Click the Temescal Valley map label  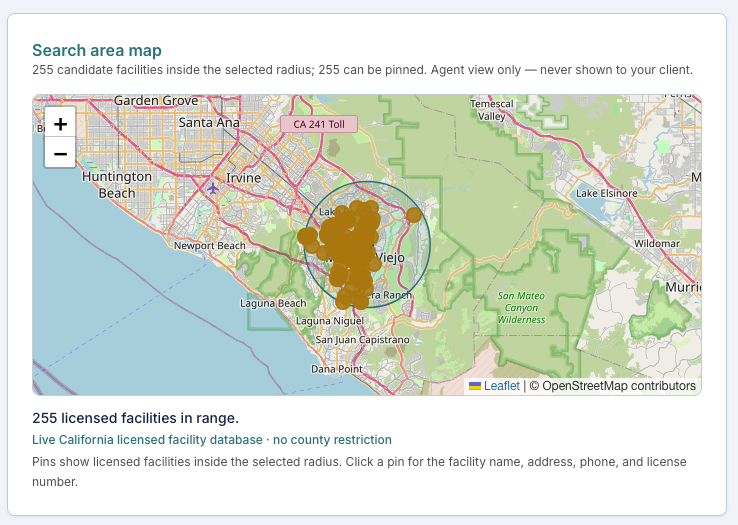[x=492, y=110]
